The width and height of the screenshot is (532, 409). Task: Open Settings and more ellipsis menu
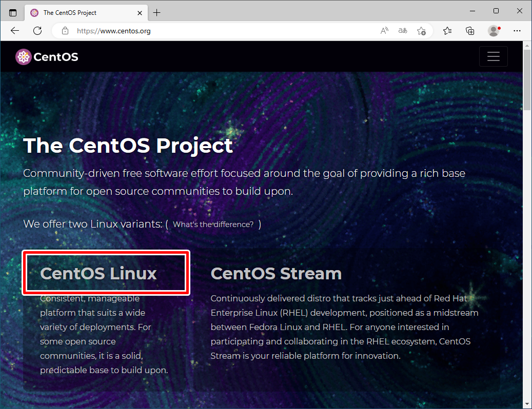[517, 31]
